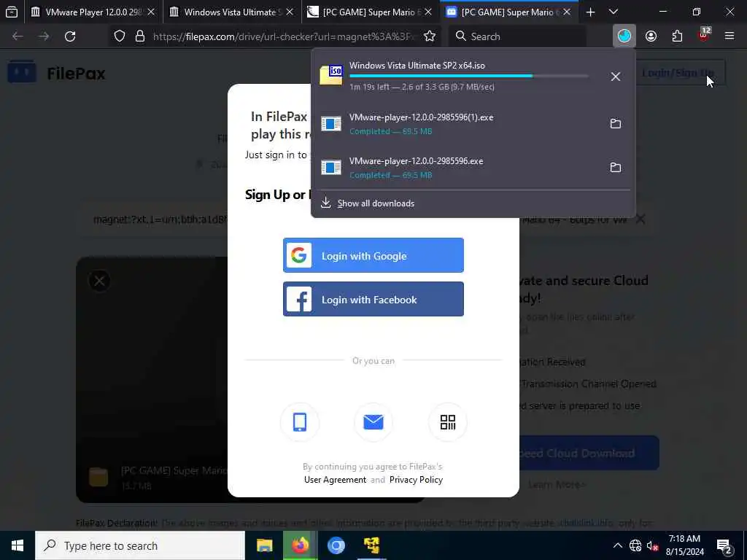Click Login with Facebook button
747x560 pixels.
373,299
